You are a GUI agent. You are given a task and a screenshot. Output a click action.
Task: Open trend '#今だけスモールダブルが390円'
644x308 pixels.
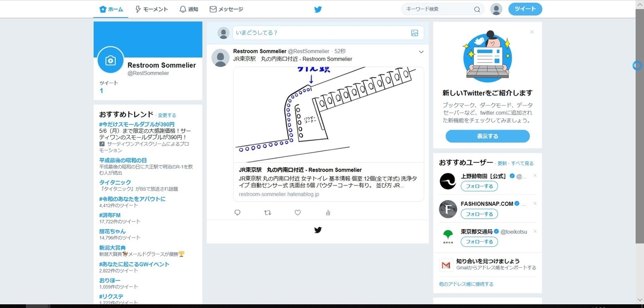click(137, 124)
